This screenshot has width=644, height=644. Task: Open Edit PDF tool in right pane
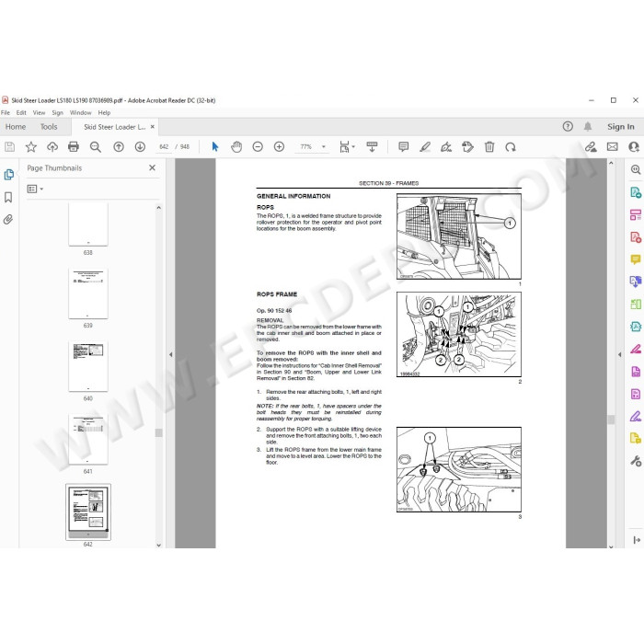pyautogui.click(x=636, y=214)
